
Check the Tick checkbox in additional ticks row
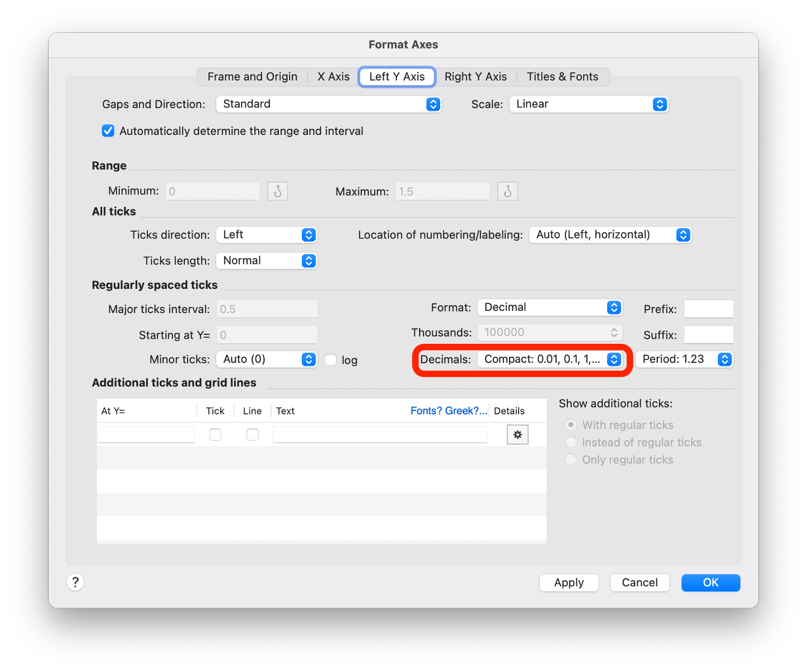[215, 435]
